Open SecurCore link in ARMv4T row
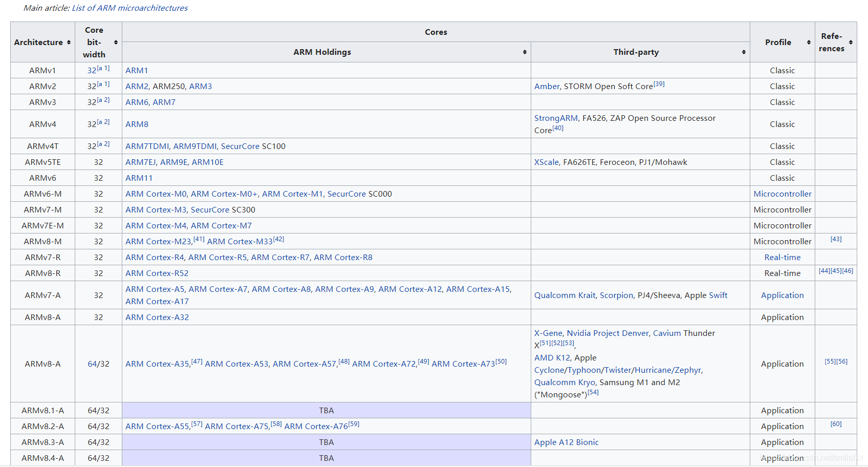Screen dimensions: 868x467 (240, 146)
